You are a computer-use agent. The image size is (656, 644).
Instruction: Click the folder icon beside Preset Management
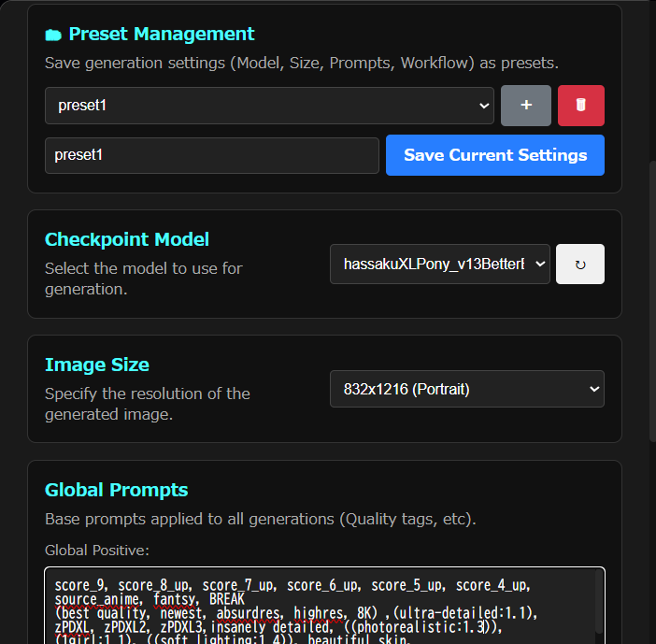point(53,36)
